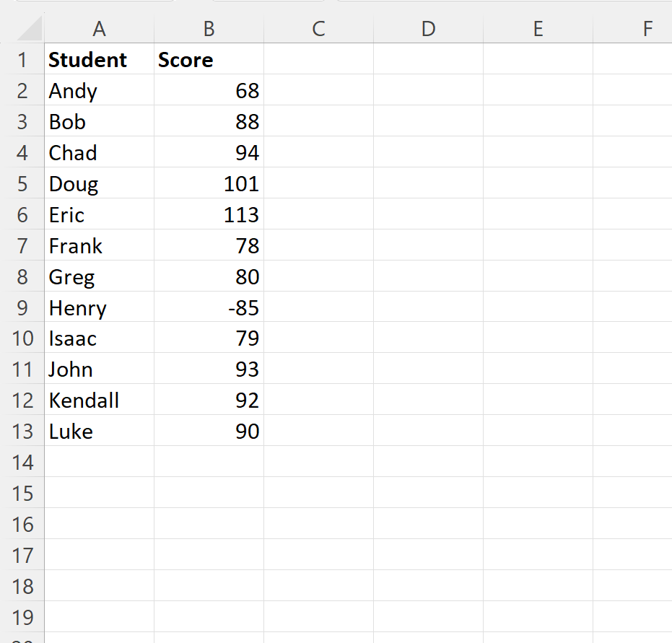Click the Score header cell
672x643 pixels.
coord(209,60)
